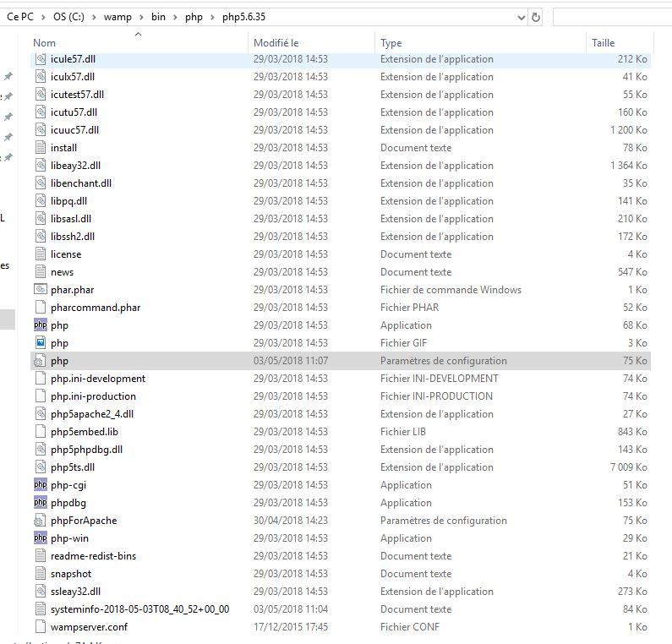Click the php5.6.35 breadcrumb segment
Viewport: 672px width, 644px height.
coord(243,17)
